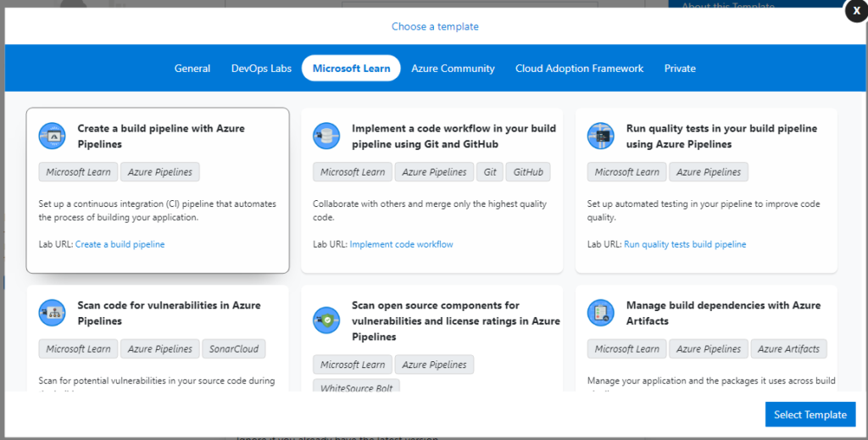The height and width of the screenshot is (440, 868).
Task: Click the Collaborate with others description text
Action: pyautogui.click(x=430, y=210)
